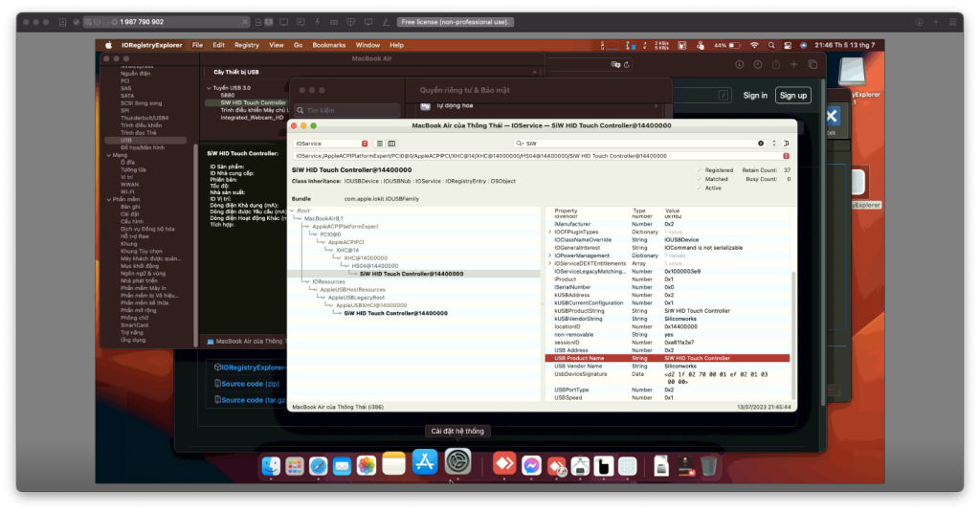Open the Window menu

pos(367,45)
